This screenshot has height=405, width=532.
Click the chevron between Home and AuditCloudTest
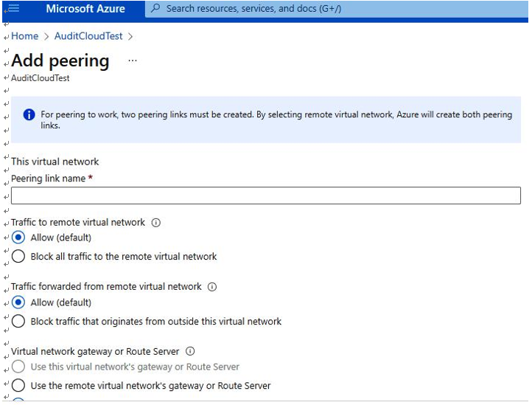46,36
